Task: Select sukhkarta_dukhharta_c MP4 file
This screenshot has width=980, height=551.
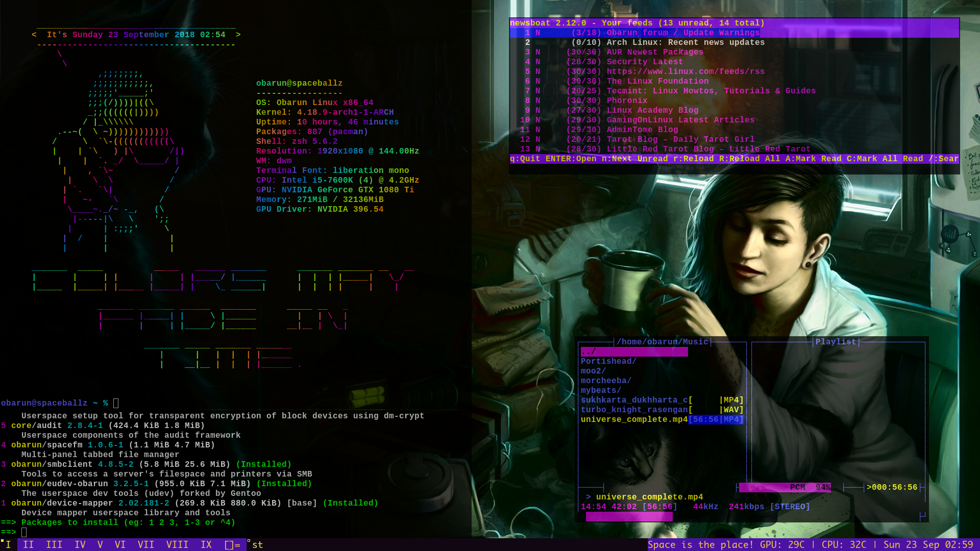Action: 662,400
